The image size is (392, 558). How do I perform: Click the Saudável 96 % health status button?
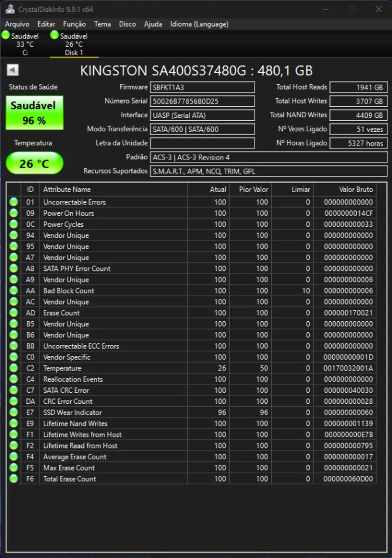point(34,112)
